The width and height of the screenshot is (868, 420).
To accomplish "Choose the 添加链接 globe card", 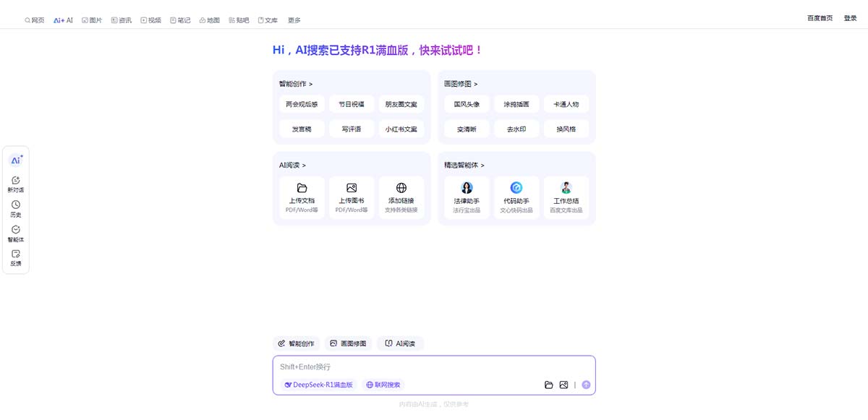I will pyautogui.click(x=401, y=197).
